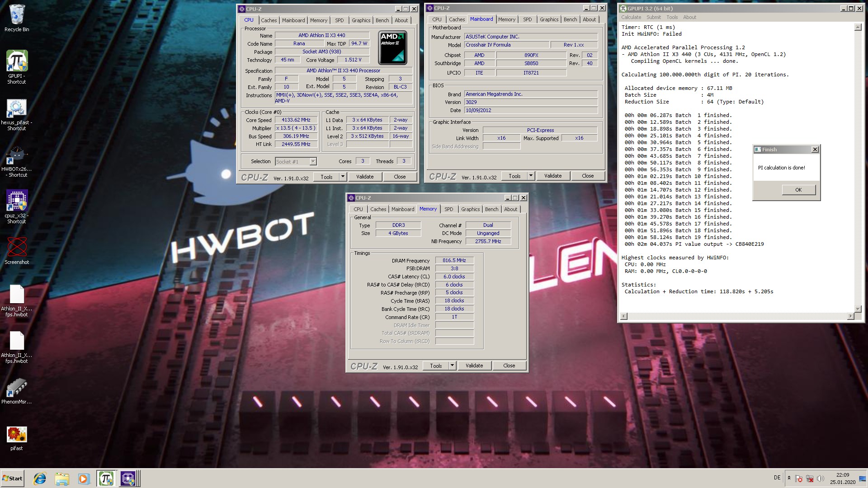
Task: Select CPU tab in Mainboard CPU-Z window
Action: (437, 19)
